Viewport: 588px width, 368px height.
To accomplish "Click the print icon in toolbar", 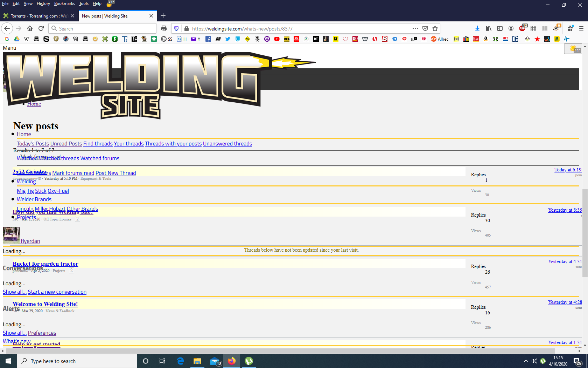I will [164, 28].
